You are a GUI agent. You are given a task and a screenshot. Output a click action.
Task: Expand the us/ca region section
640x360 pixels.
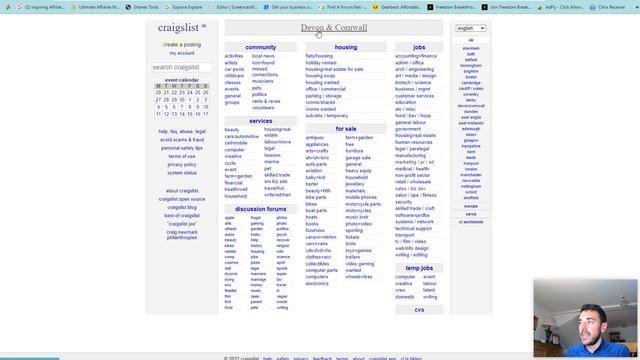(x=471, y=214)
